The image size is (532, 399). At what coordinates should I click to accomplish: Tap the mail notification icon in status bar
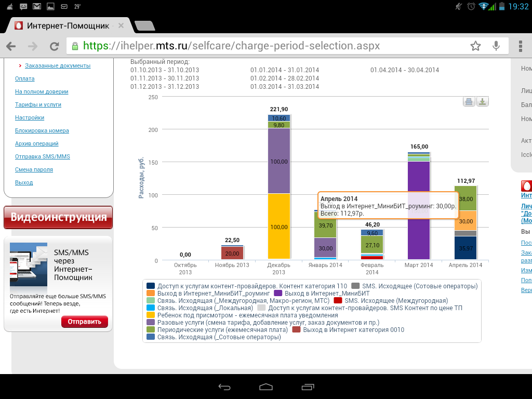coord(37,6)
